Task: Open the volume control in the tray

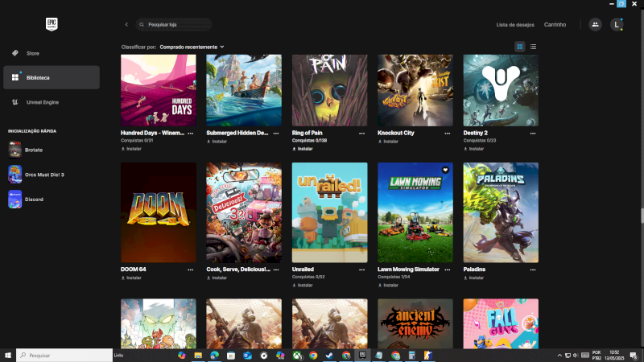Action: pos(576,356)
